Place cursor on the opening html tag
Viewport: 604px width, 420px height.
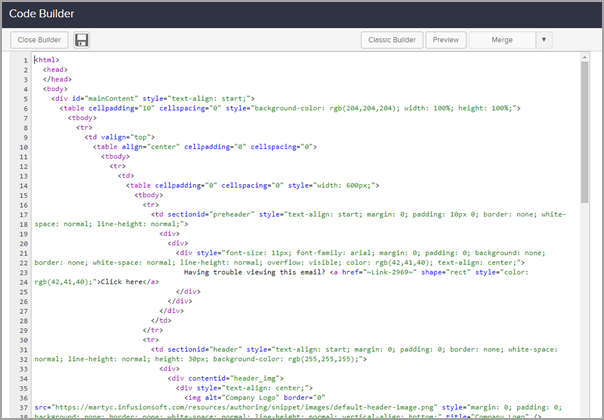tap(47, 60)
